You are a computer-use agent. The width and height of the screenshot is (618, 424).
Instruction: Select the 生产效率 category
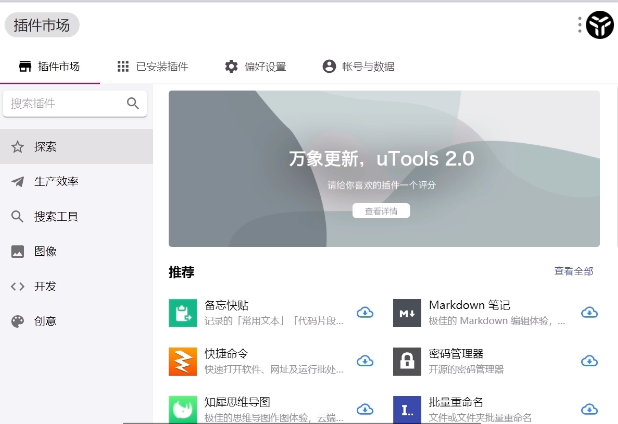tap(76, 181)
